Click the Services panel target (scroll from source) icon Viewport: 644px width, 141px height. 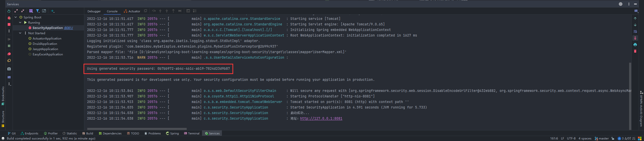(621, 4)
